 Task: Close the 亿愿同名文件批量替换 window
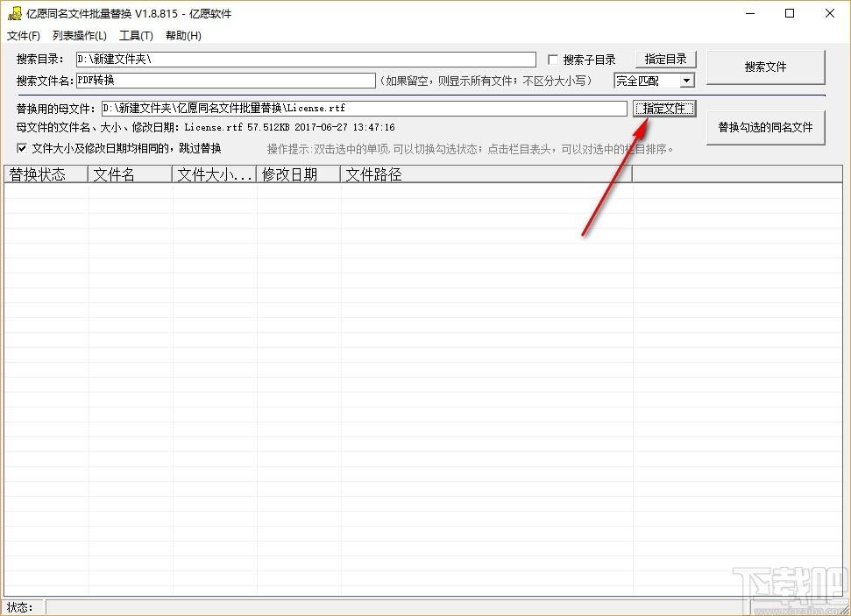(829, 13)
